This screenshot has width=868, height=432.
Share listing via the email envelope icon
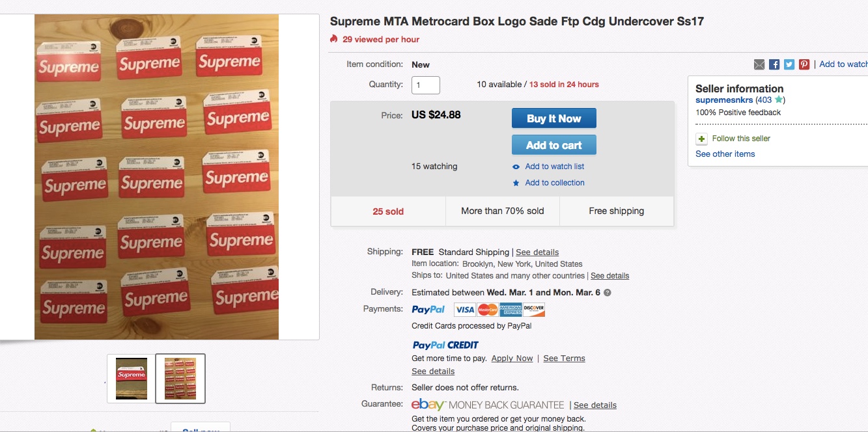(759, 64)
